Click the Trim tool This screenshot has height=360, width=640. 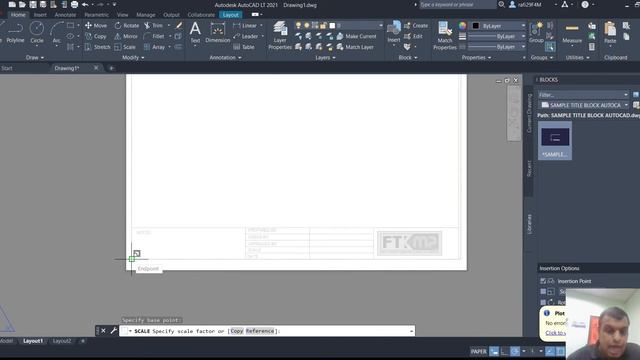point(153,25)
